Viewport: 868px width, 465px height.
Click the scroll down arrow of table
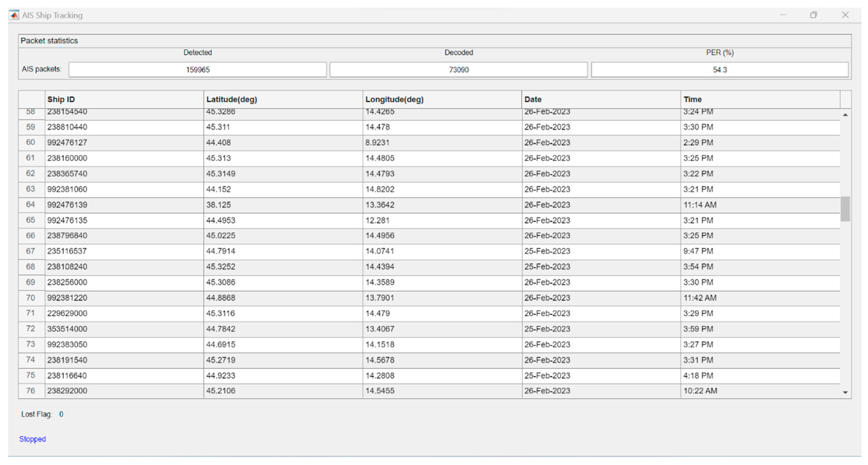point(845,392)
